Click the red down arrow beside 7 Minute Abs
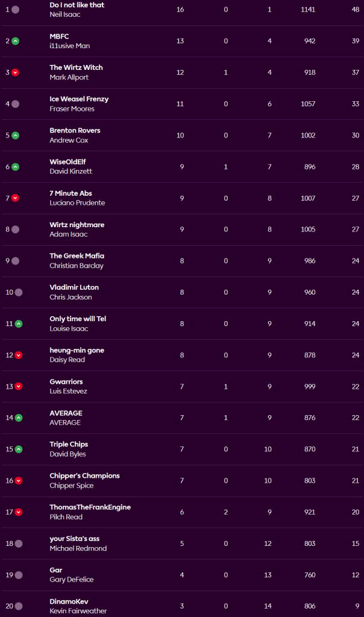 click(x=16, y=198)
